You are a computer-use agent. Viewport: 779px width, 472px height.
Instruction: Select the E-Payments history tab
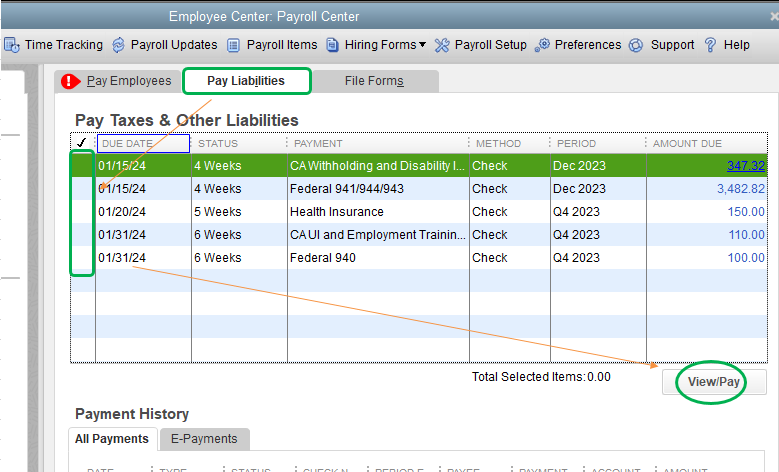(x=204, y=439)
